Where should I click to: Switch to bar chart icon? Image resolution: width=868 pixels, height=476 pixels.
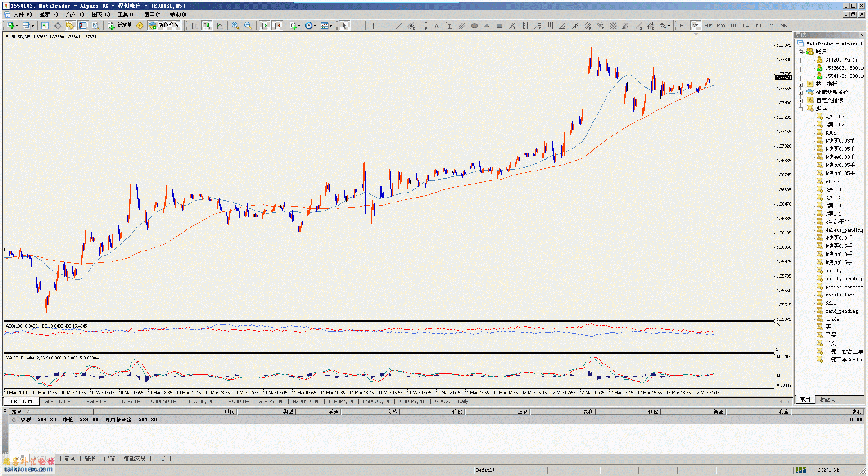[194, 26]
